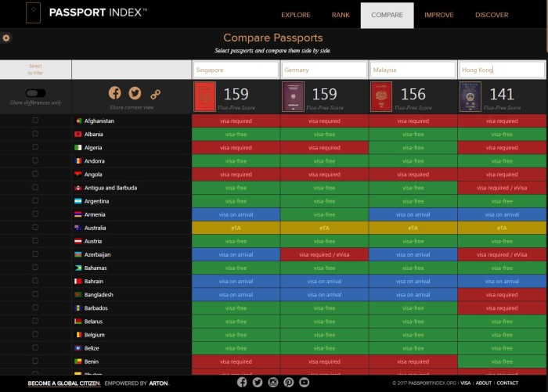The height and width of the screenshot is (392, 548).
Task: Share current view on Facebook
Action: click(115, 93)
